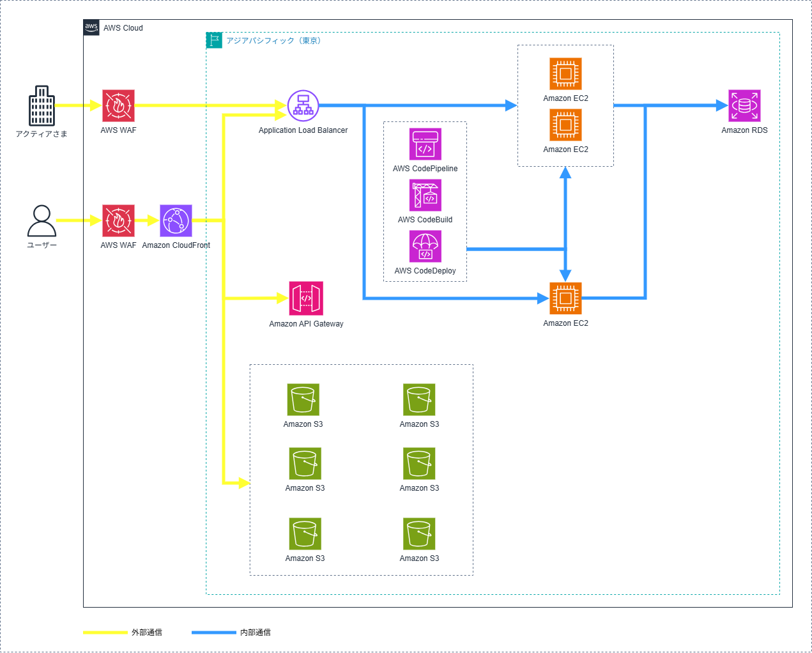Viewport: 812px width, 653px height.
Task: Select the Application Load Balancer icon
Action: (303, 105)
